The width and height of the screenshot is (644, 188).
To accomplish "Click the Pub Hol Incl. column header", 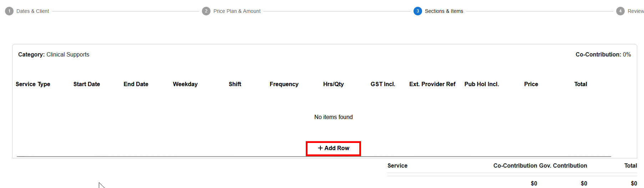I will click(x=482, y=84).
